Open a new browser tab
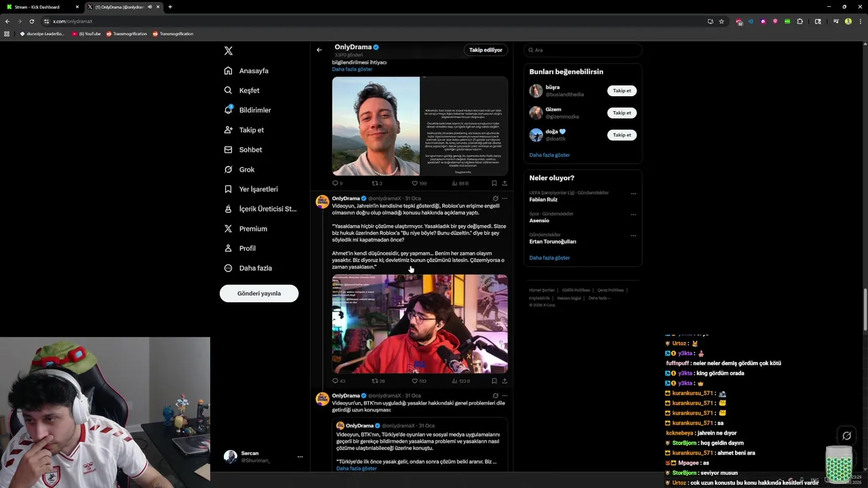Viewport: 868px width, 488px height. click(170, 7)
